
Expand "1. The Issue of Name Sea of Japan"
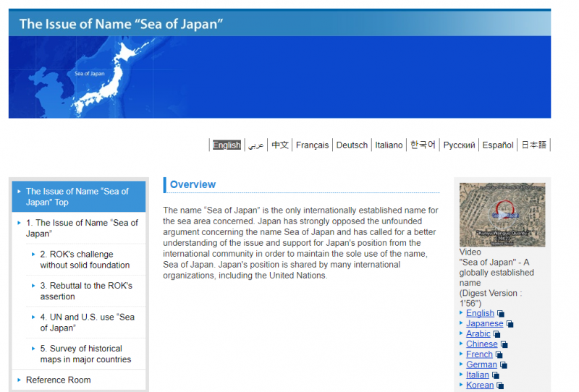[81, 228]
